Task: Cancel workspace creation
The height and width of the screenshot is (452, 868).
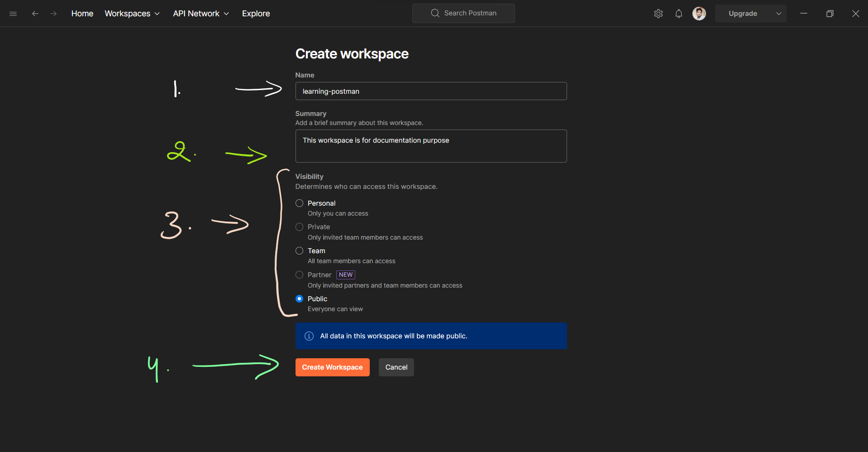Action: [396, 367]
